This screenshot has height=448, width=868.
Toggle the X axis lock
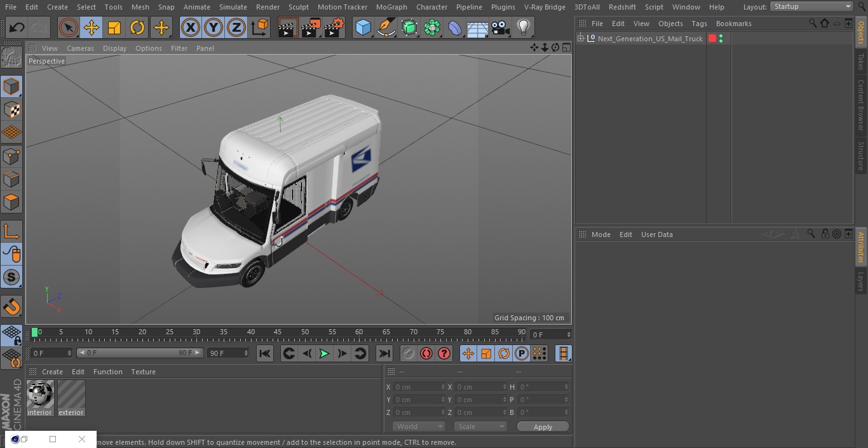coord(190,27)
